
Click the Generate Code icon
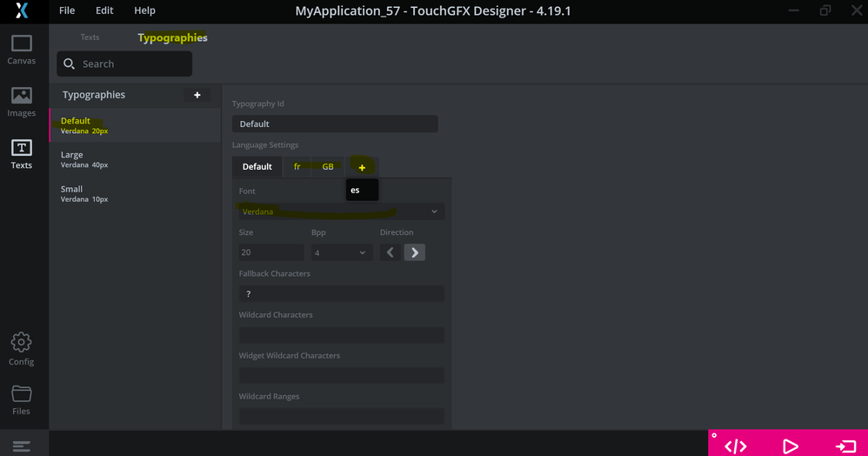pyautogui.click(x=735, y=446)
